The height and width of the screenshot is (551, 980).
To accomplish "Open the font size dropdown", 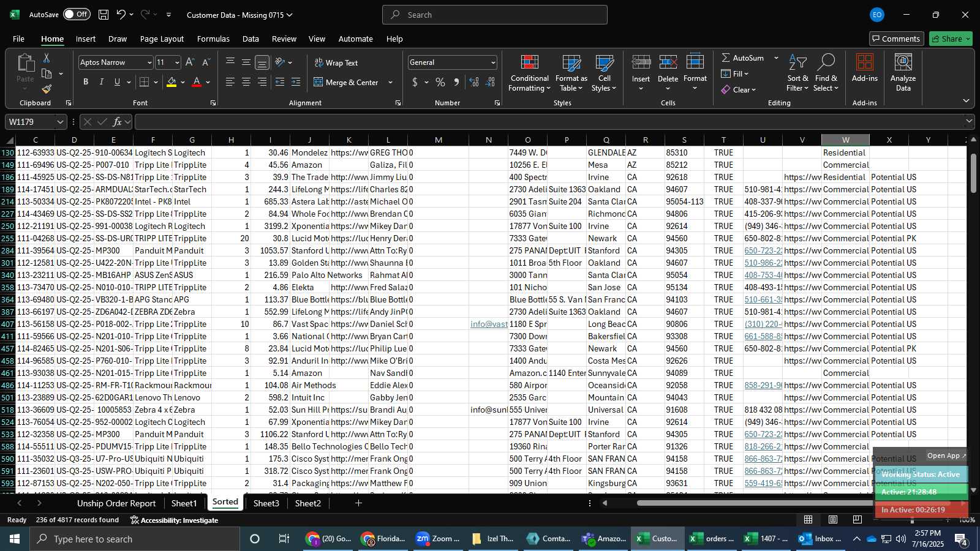I will (177, 62).
